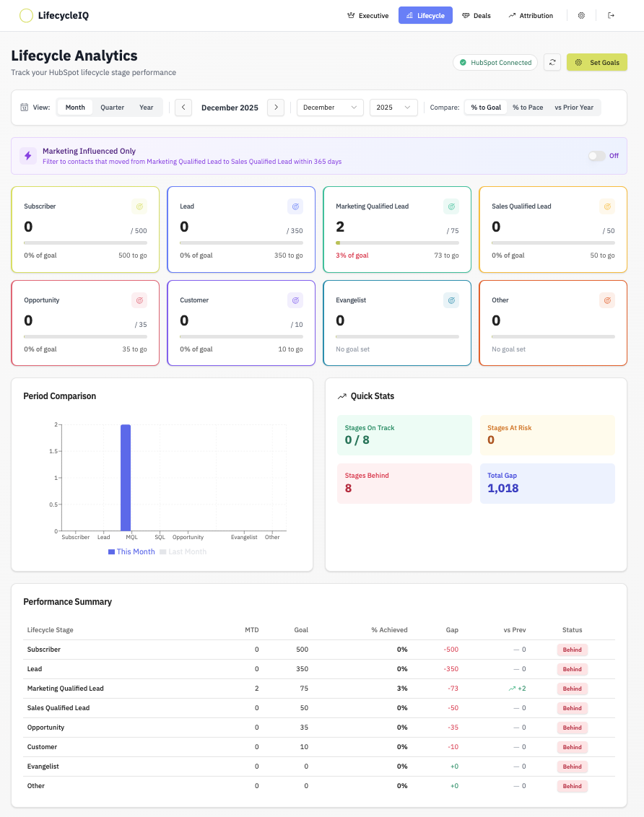Click the logout icon in top bar
644x817 pixels.
tap(612, 15)
